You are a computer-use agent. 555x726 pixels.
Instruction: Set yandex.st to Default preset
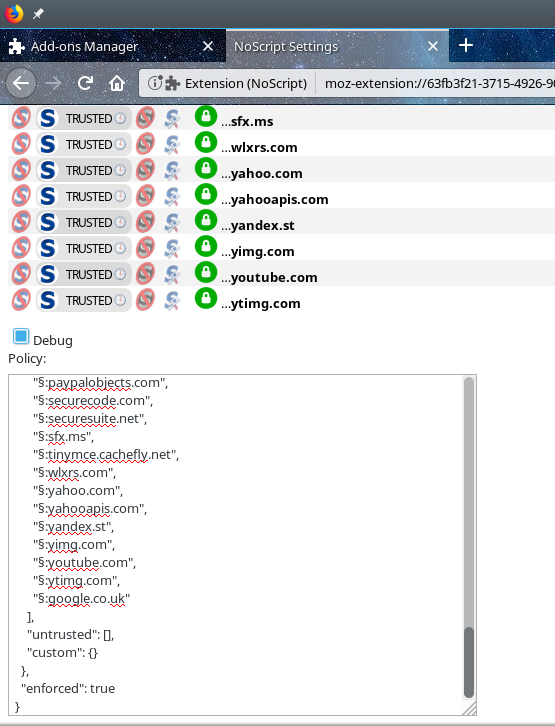point(21,222)
